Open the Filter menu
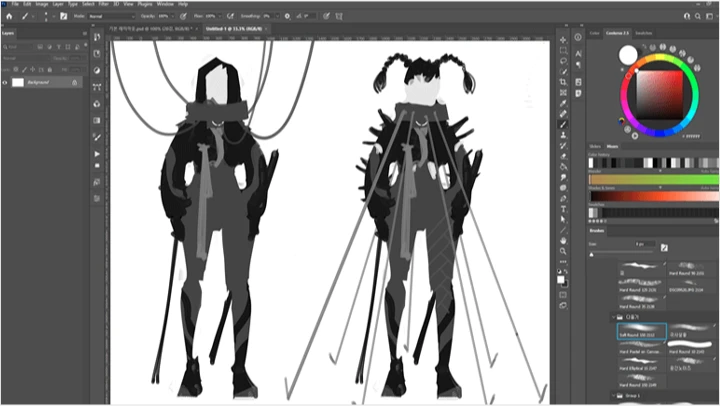The width and height of the screenshot is (720, 406). tap(104, 4)
